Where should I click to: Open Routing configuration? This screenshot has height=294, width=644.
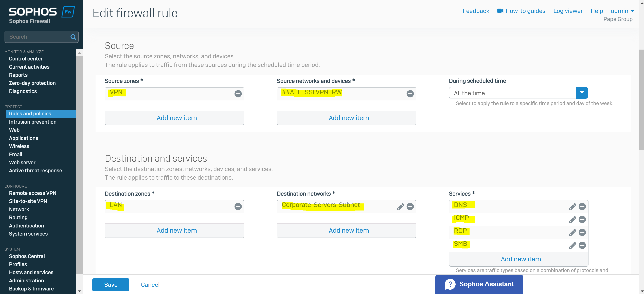point(18,217)
